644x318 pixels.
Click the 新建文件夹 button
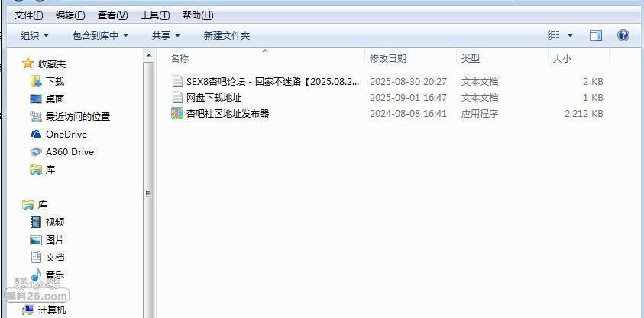click(227, 36)
